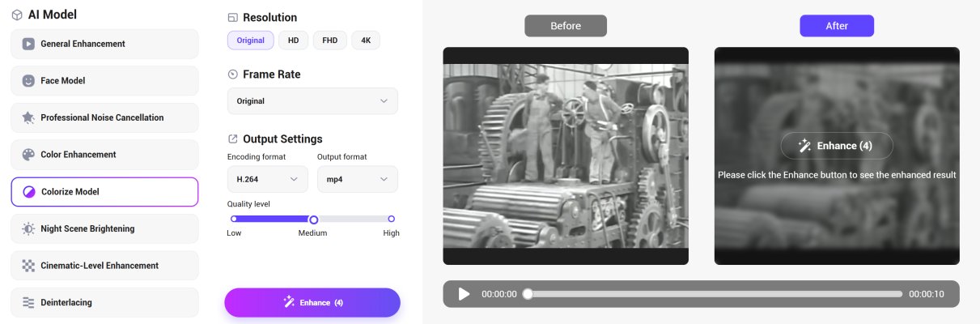Click the Encoding format label
This screenshot has height=324, width=980.
[257, 156]
